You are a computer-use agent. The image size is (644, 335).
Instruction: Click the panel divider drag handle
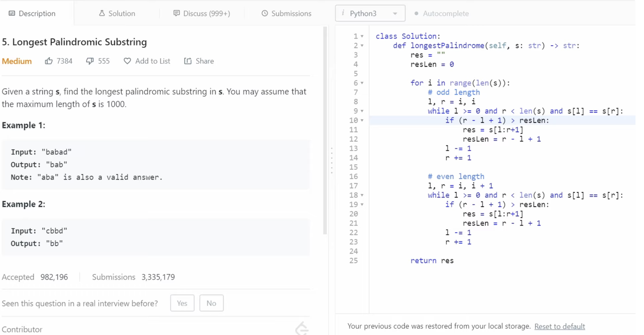tap(332, 160)
